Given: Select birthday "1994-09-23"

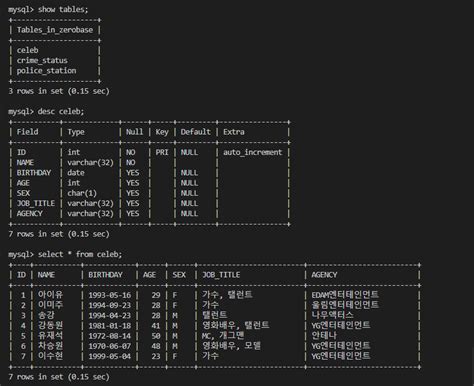Looking at the screenshot, I should point(110,305).
